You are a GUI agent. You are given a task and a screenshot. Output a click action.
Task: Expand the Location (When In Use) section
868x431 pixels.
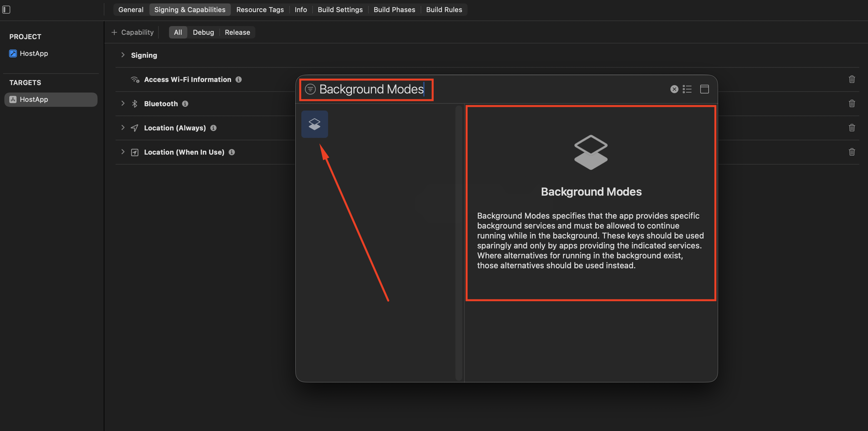[x=123, y=152]
